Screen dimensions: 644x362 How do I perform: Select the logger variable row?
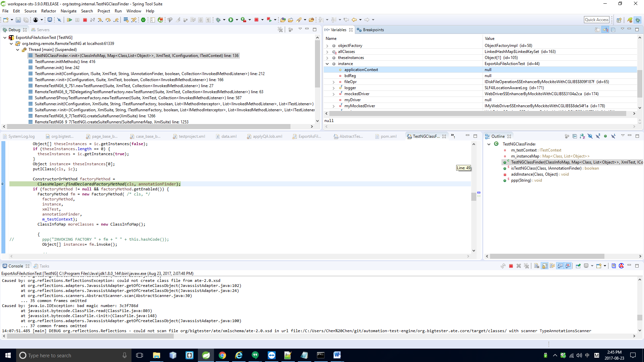[x=480, y=88]
